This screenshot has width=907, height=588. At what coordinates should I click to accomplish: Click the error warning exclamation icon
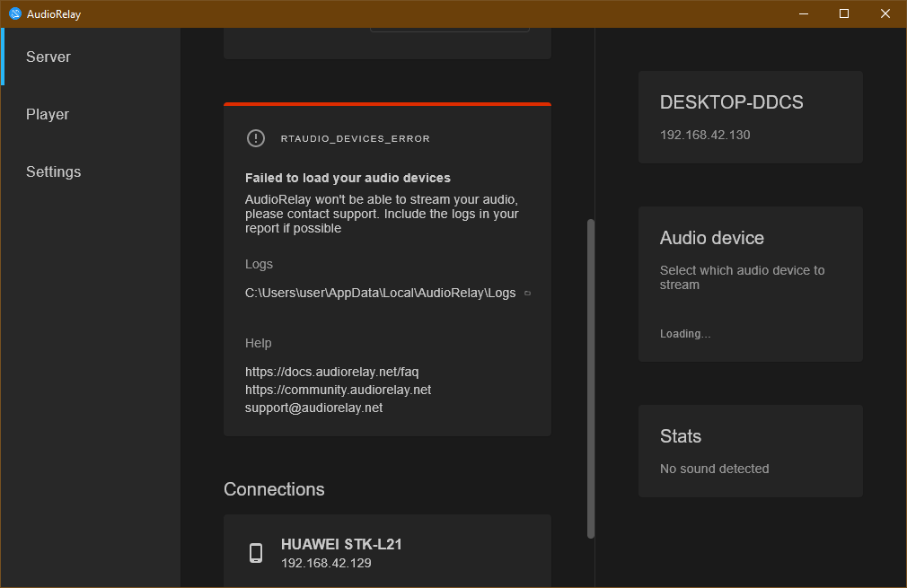coord(256,138)
